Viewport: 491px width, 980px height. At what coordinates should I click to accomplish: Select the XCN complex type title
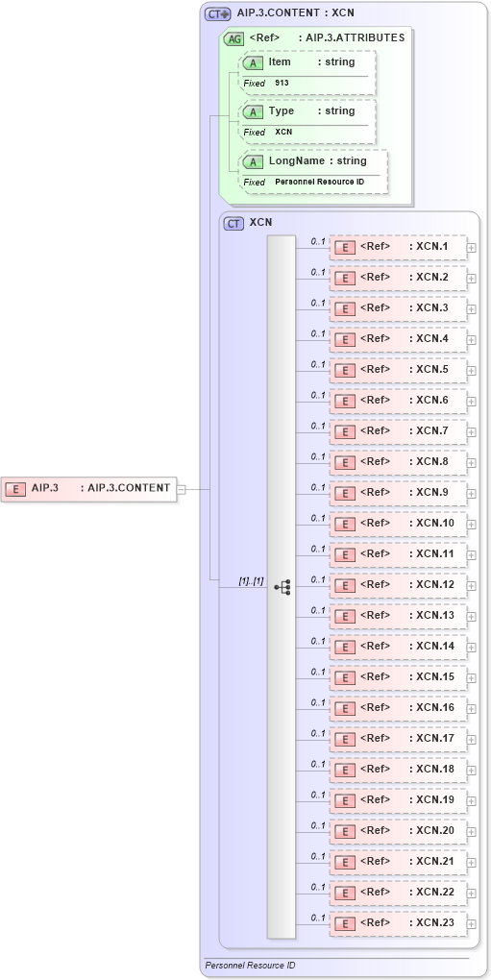point(260,223)
